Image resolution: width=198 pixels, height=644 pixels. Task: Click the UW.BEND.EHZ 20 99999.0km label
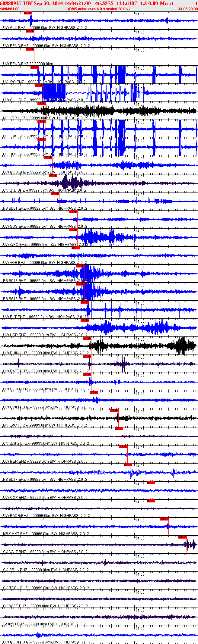click(x=28, y=64)
